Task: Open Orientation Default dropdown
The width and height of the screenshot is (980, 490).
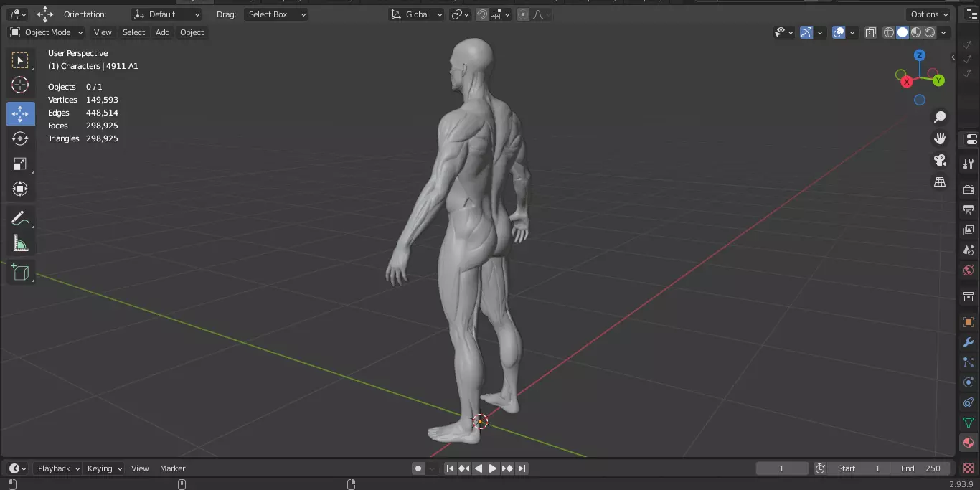Action: (167, 14)
